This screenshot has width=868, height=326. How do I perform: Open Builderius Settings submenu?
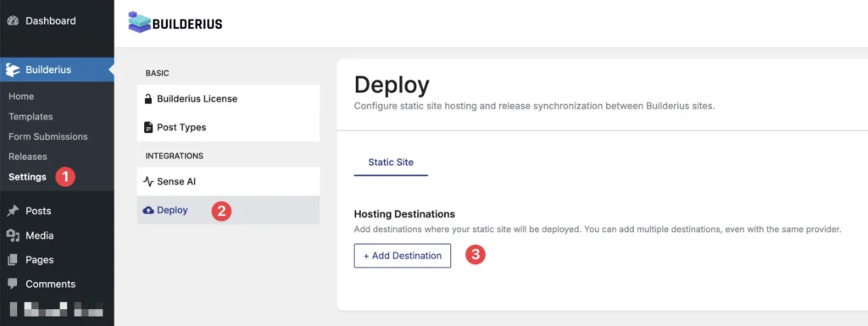tap(27, 177)
